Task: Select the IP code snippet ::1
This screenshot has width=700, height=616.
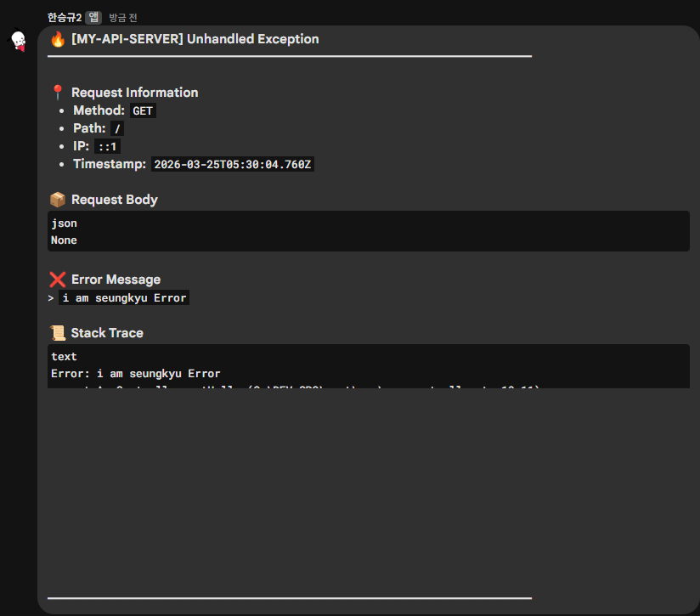Action: (109, 146)
